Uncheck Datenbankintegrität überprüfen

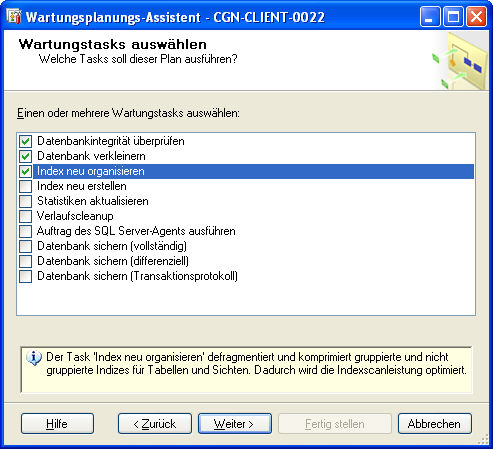25,141
